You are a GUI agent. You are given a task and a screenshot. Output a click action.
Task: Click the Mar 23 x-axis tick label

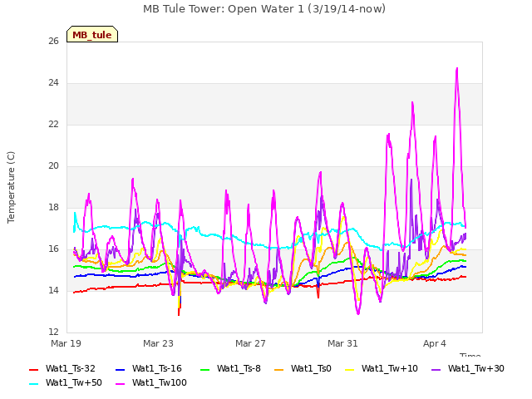(158, 343)
